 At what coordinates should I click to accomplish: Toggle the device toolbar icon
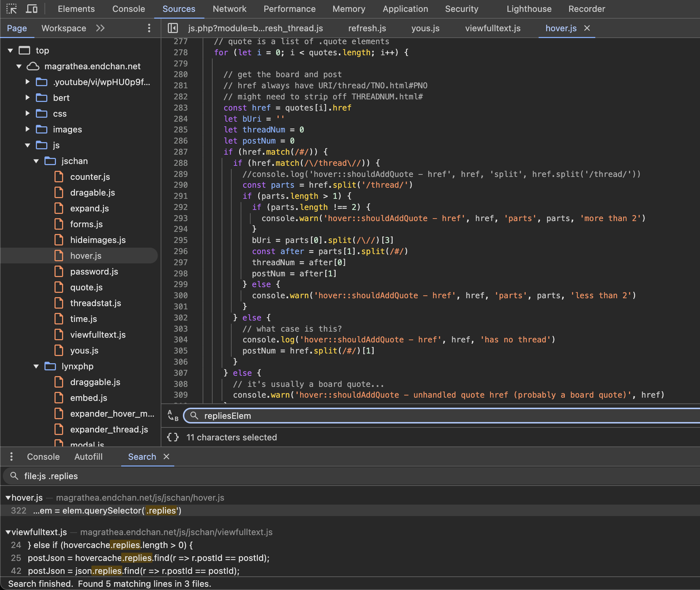tap(32, 9)
